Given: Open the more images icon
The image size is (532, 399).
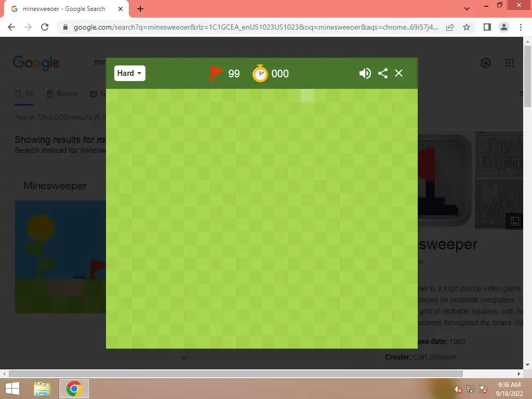Looking at the screenshot, I should 514,221.
